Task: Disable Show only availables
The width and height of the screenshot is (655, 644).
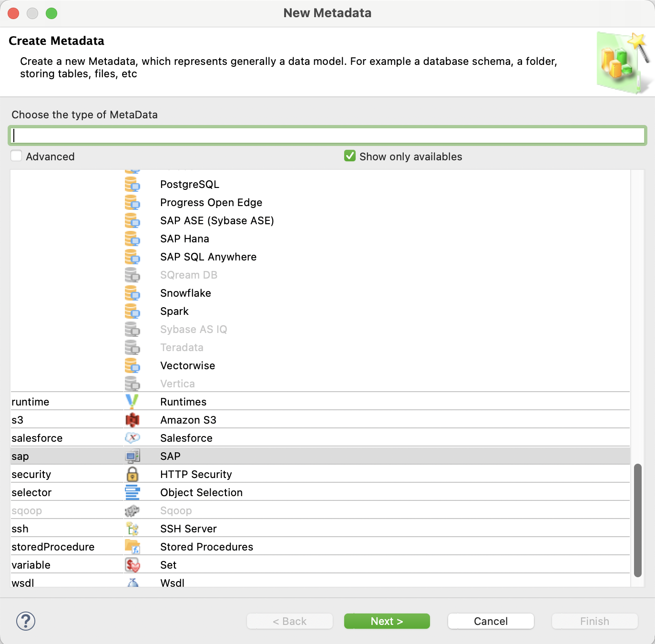Action: [x=350, y=156]
